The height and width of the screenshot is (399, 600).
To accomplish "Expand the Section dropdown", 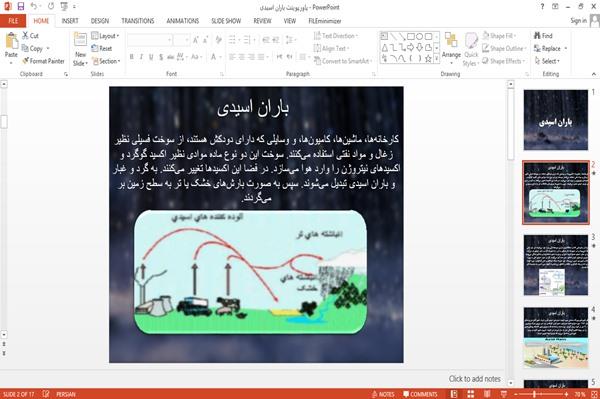I will [x=106, y=61].
